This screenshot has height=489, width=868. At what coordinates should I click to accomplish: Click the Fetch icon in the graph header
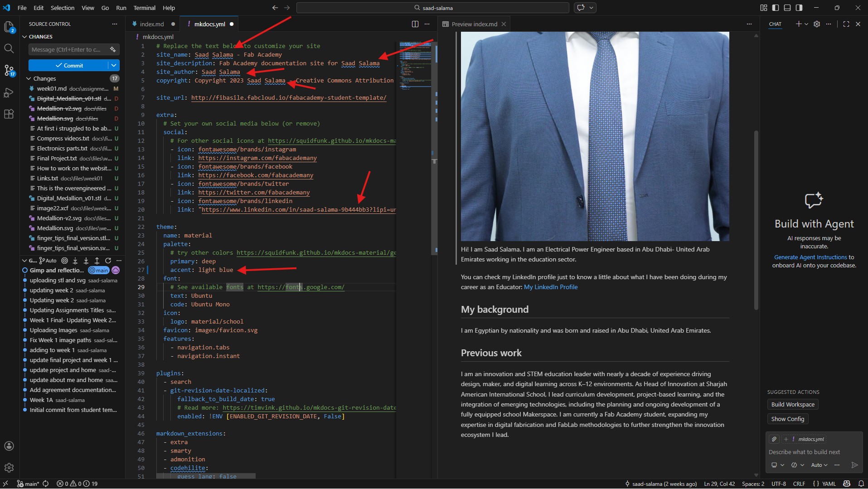75,261
